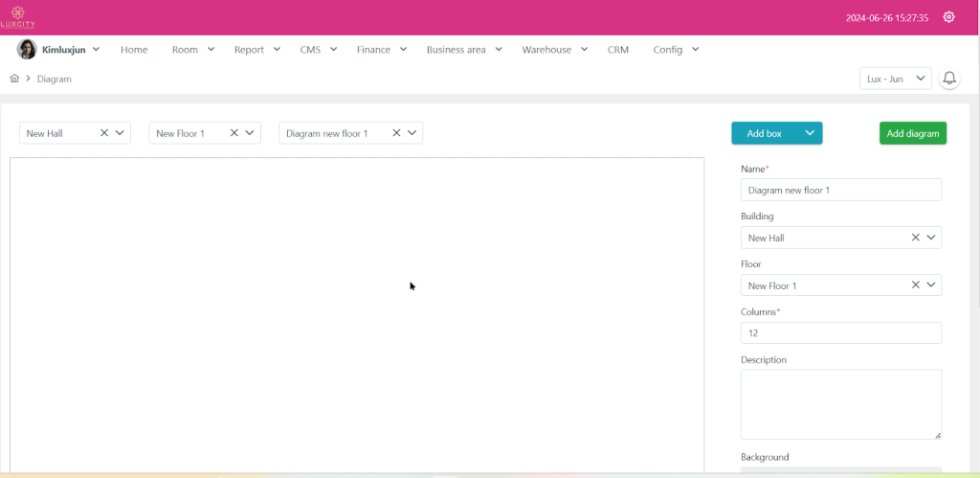Click the Luxcity logo
This screenshot has height=478, width=980.
tap(17, 16)
